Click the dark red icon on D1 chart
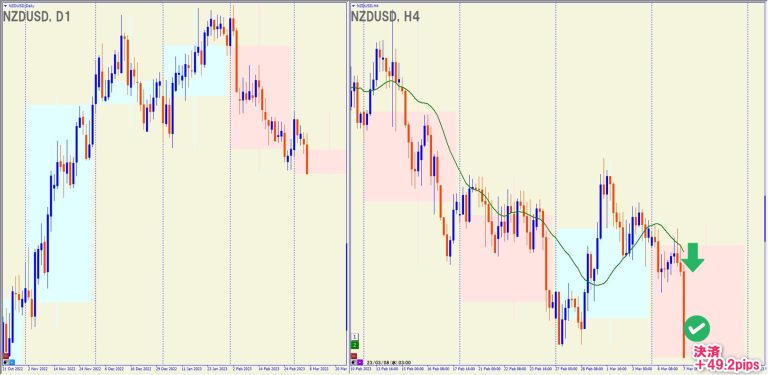The height and width of the screenshot is (375, 768). [x=6, y=356]
